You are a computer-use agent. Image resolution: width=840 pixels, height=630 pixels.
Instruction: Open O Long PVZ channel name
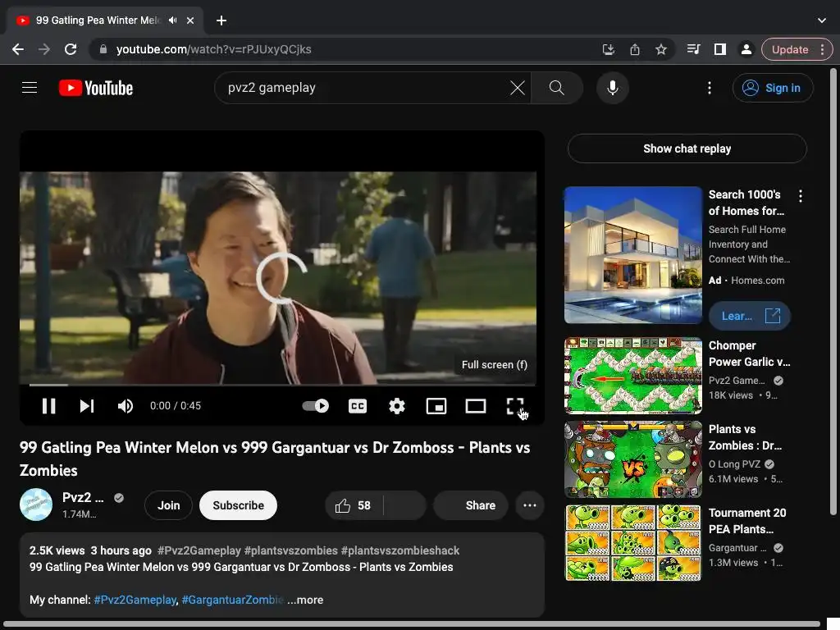pos(734,464)
